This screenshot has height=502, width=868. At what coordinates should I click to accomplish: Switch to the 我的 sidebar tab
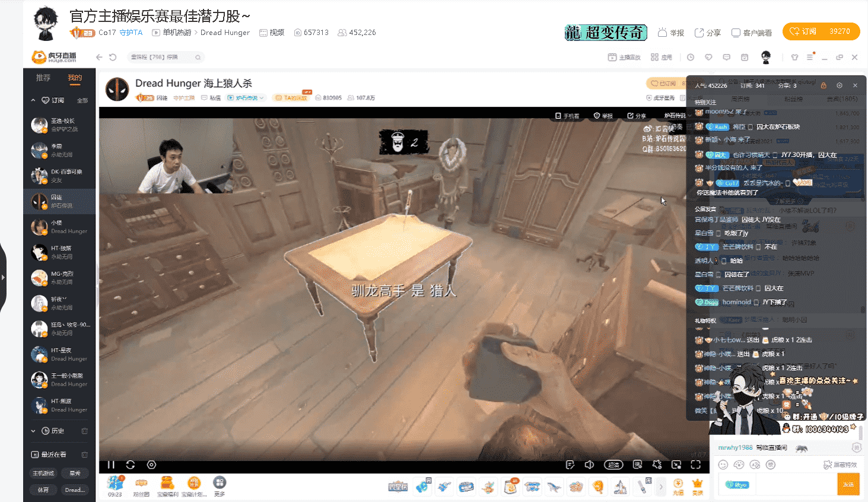click(x=75, y=78)
